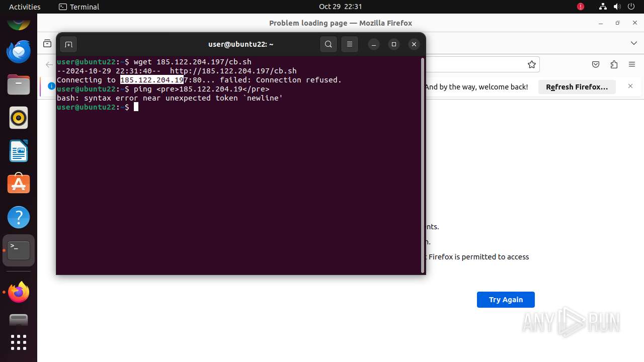List all tabs dropdown in Firefox
The width and height of the screenshot is (644, 362).
pyautogui.click(x=634, y=43)
